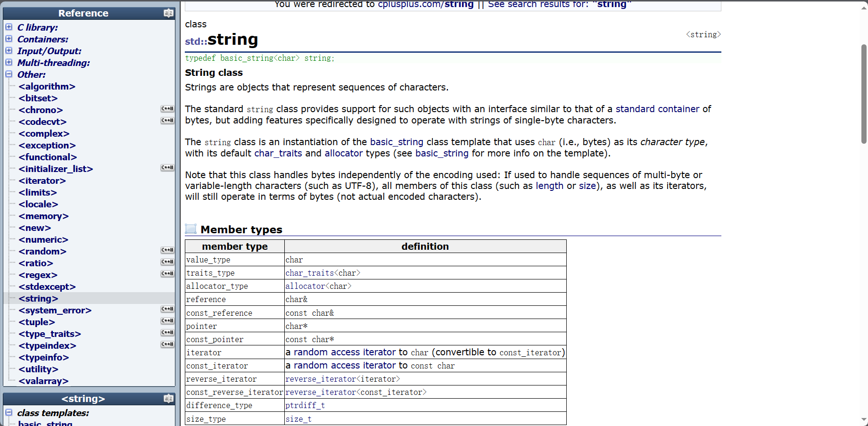Click the C++11 badge next to <type_traits>
The image size is (868, 426).
[x=167, y=332]
